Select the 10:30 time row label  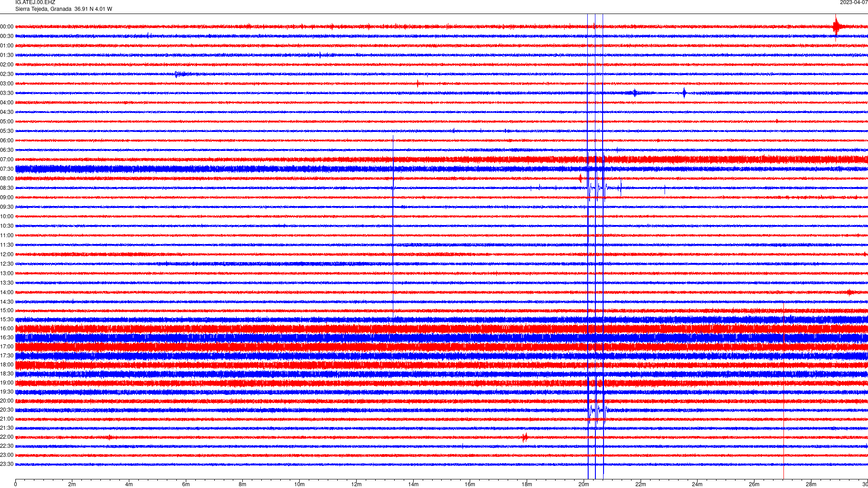(x=7, y=226)
